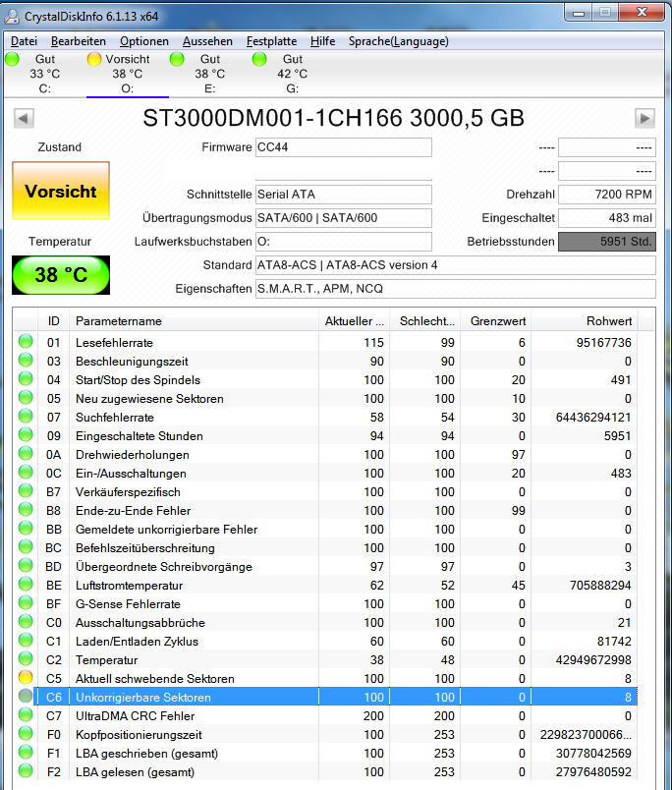Select the G: drive tab at 42 °C

(x=293, y=74)
